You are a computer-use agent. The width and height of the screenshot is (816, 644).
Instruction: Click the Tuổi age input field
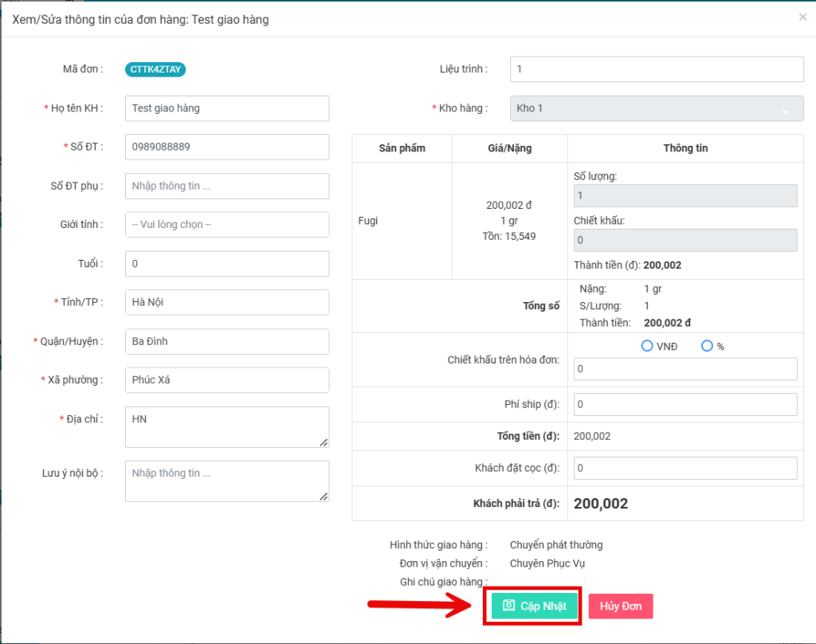point(227,264)
